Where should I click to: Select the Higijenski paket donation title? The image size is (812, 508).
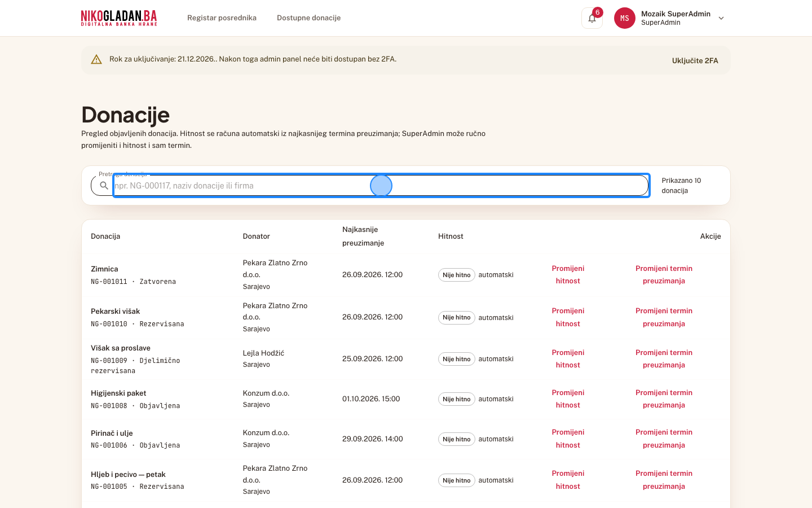118,393
